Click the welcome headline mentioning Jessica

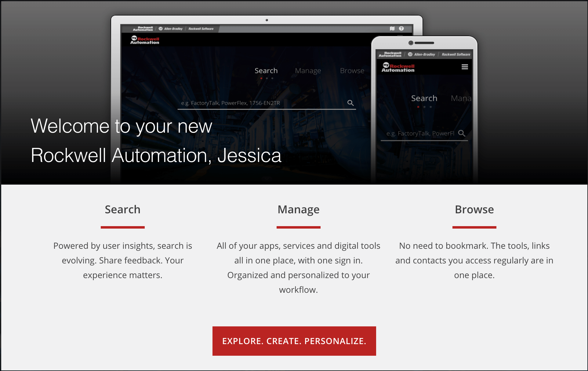156,141
